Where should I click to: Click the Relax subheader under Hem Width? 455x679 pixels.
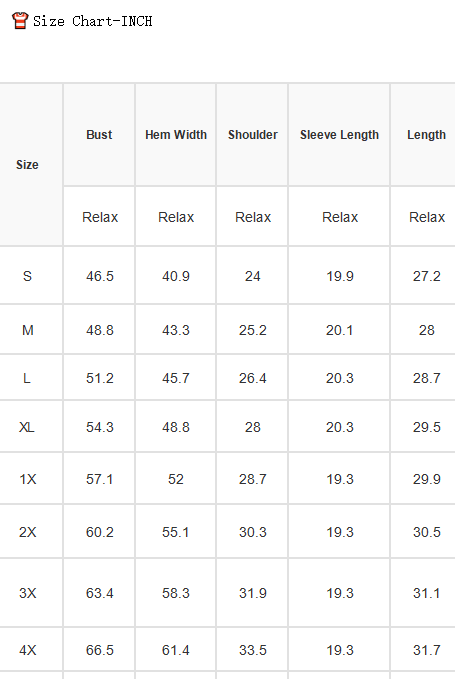176,217
